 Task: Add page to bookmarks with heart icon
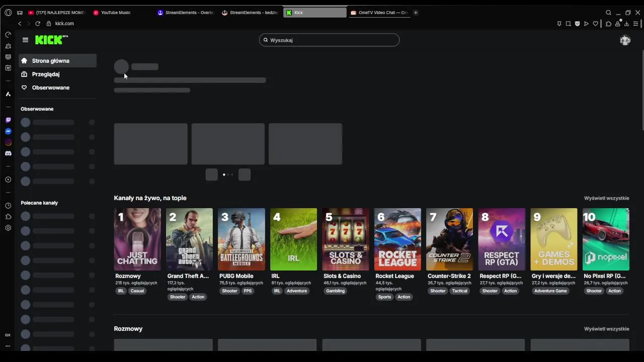(x=595, y=24)
